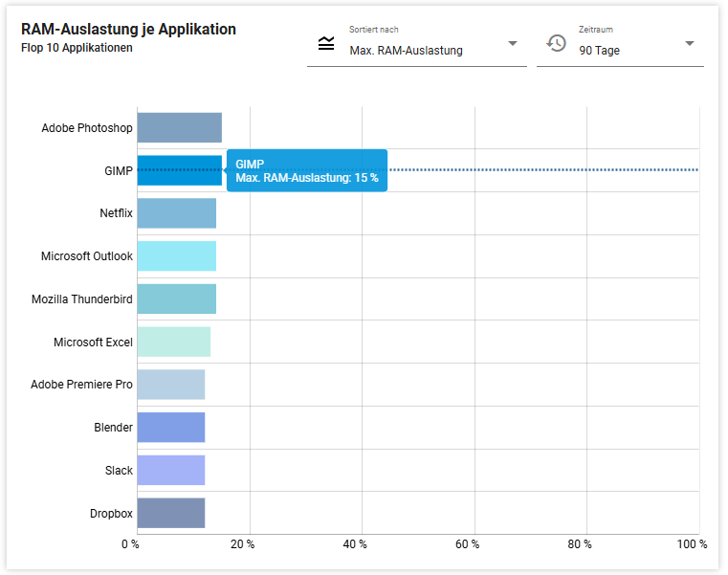Select the Dropbox bar
This screenshot has height=575, width=728.
point(170,513)
